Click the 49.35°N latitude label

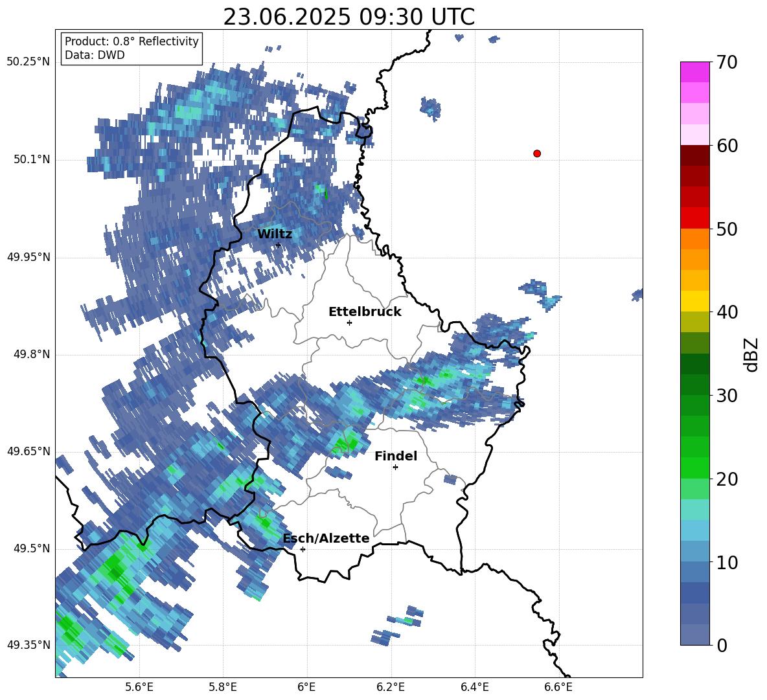(x=29, y=645)
